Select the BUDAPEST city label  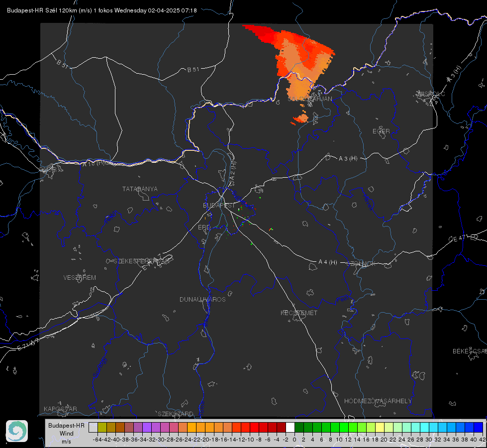pos(219,206)
